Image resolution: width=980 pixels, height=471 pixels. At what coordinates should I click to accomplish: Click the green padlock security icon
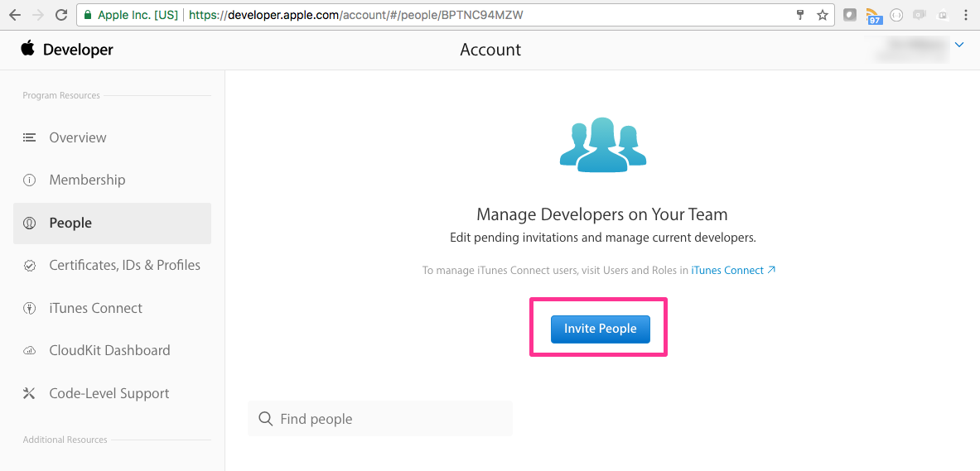click(88, 15)
